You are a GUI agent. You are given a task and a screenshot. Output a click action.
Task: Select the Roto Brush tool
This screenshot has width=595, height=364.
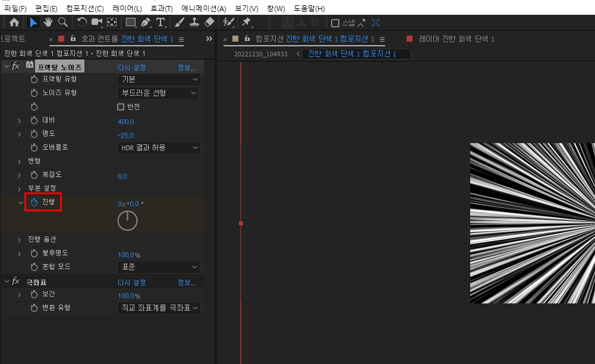point(228,23)
